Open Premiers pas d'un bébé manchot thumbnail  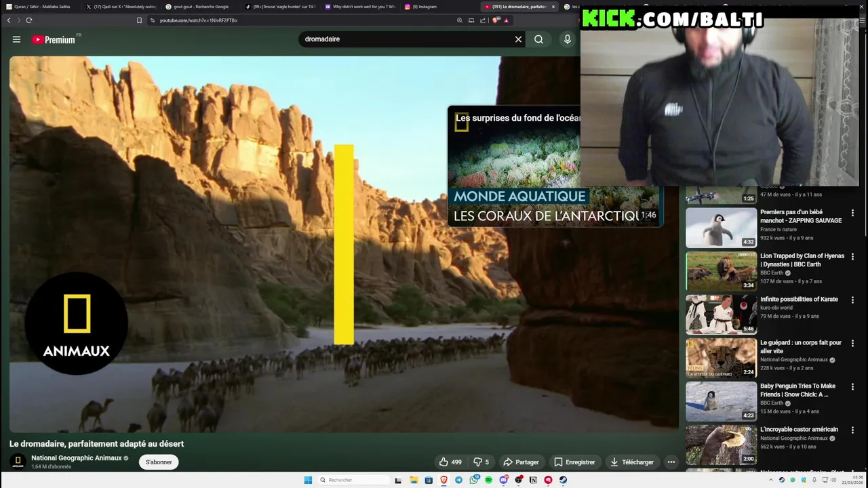point(721,228)
